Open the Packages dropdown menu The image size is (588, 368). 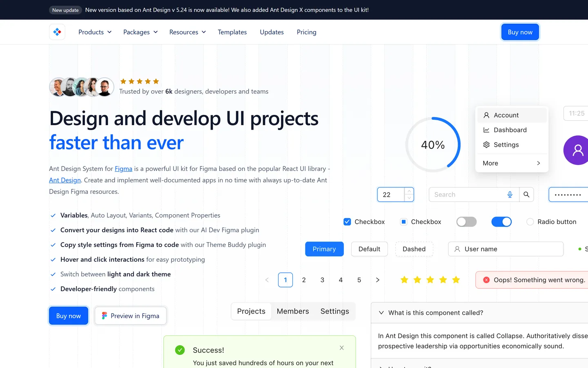140,32
